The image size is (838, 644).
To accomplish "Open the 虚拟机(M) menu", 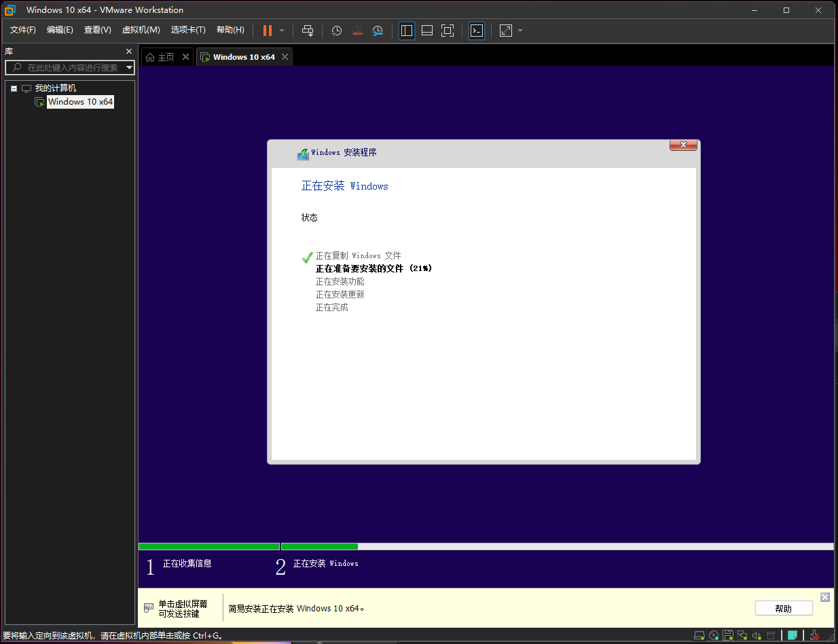I will (x=141, y=30).
